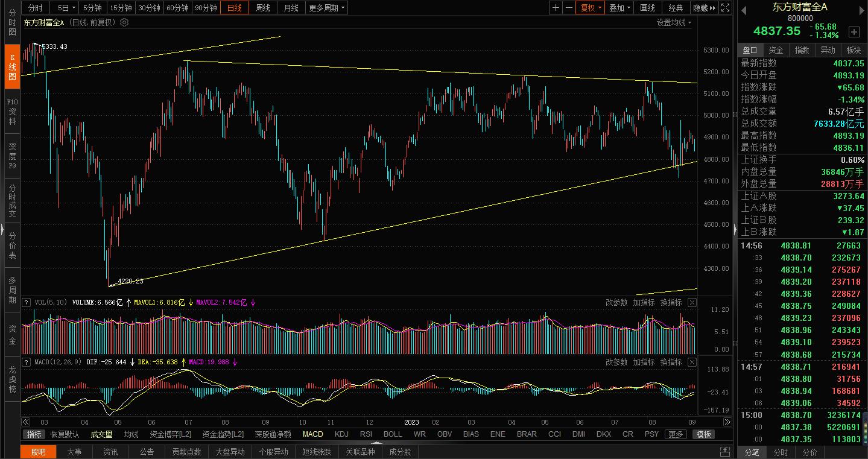Screen dimensions: 868x459
Task: Open the 模板 template selector
Action: 703,434
